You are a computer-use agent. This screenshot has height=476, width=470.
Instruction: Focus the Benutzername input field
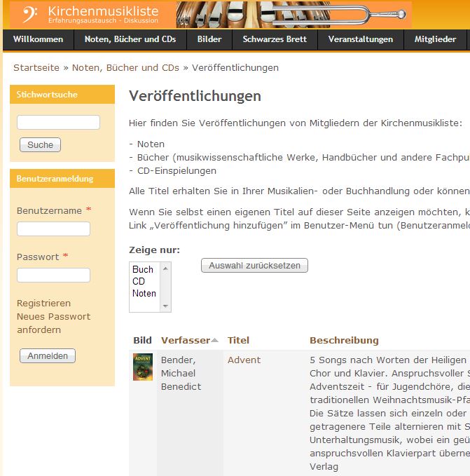point(53,229)
